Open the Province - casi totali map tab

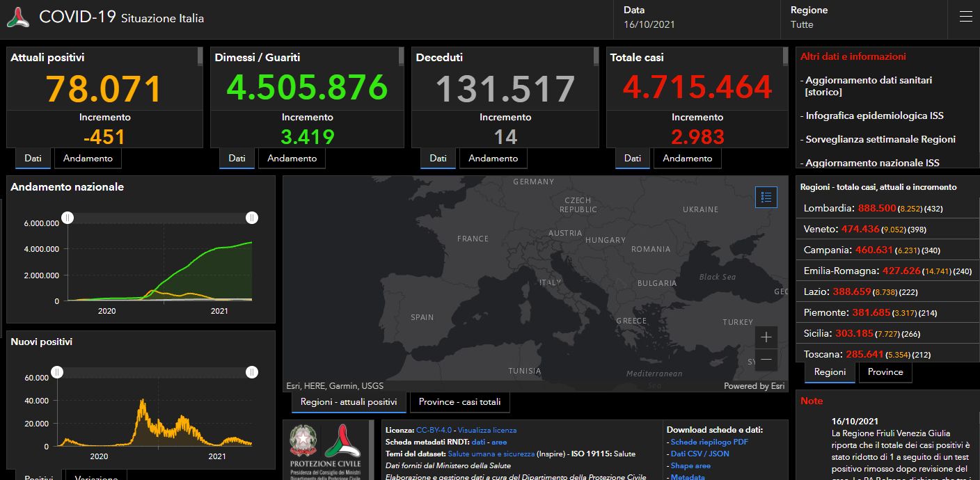coord(459,402)
